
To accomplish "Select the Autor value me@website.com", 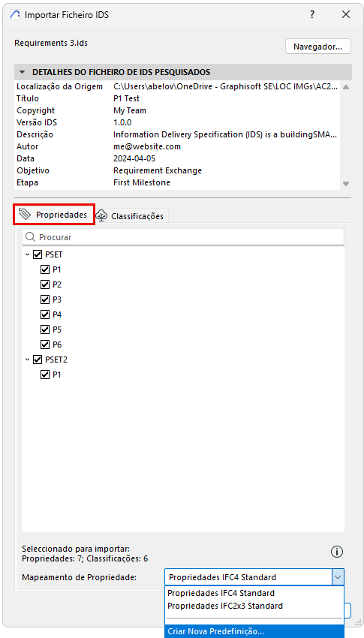I will pyautogui.click(x=147, y=146).
